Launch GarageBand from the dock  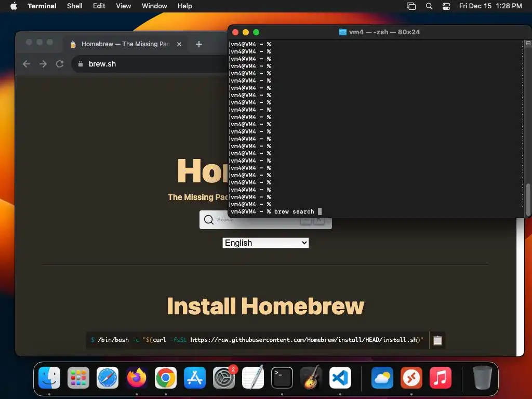311,378
